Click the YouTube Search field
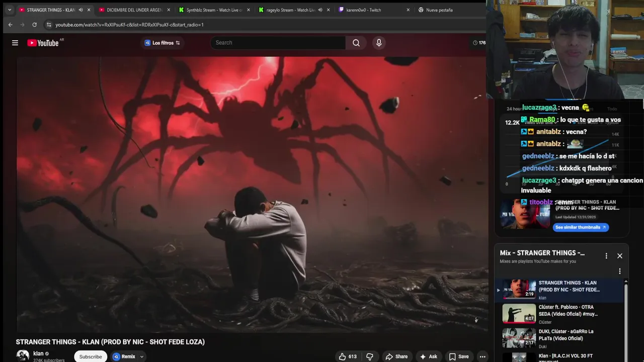 (x=278, y=43)
